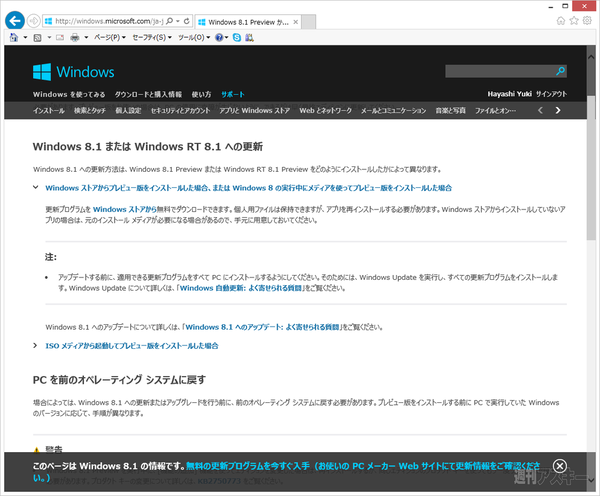Screen dimensions: 600x496
Task: Go back with the blue back arrow
Action: coord(15,21)
